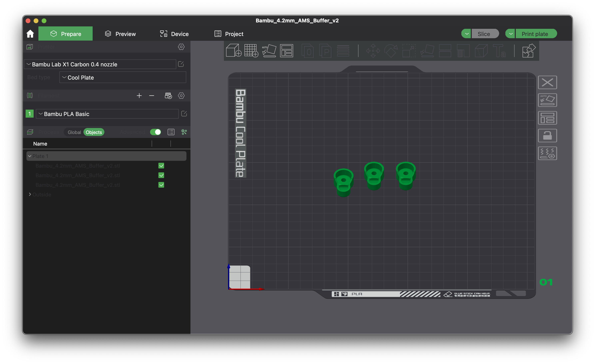595x364 pixels.
Task: Select the Scale tool
Action: [409, 51]
